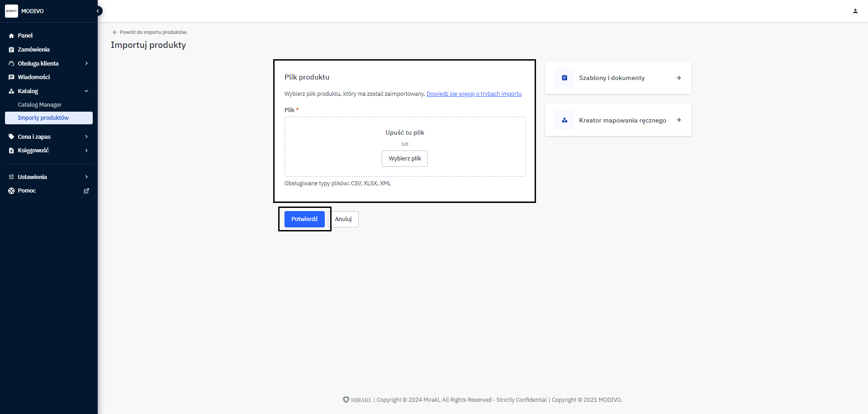Open Catalog Manager in the sidebar
Viewport: 868px width, 414px height.
pos(40,105)
